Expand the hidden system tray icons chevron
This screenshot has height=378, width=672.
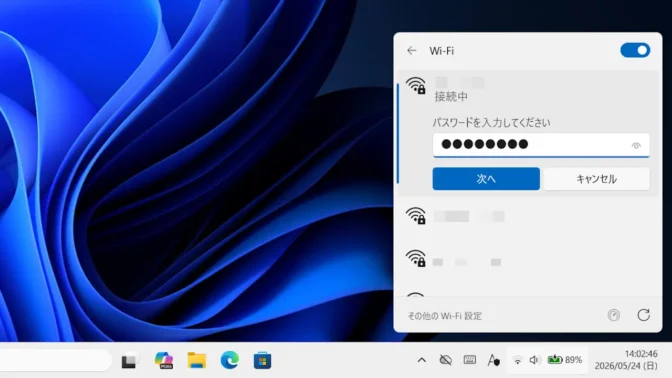point(422,360)
